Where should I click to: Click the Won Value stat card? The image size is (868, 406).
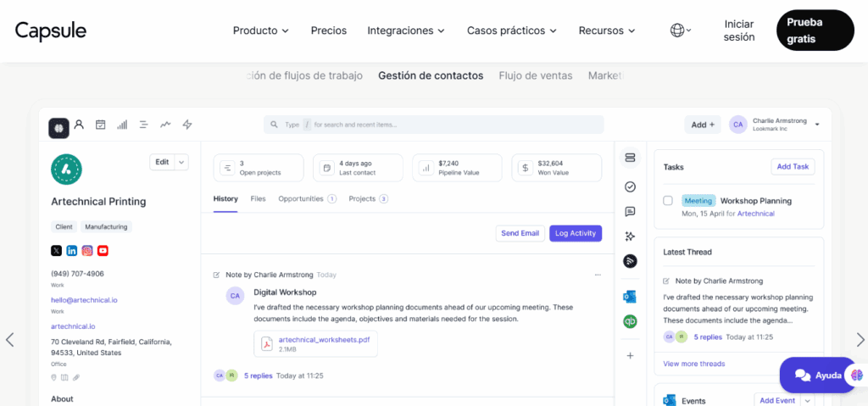click(556, 168)
